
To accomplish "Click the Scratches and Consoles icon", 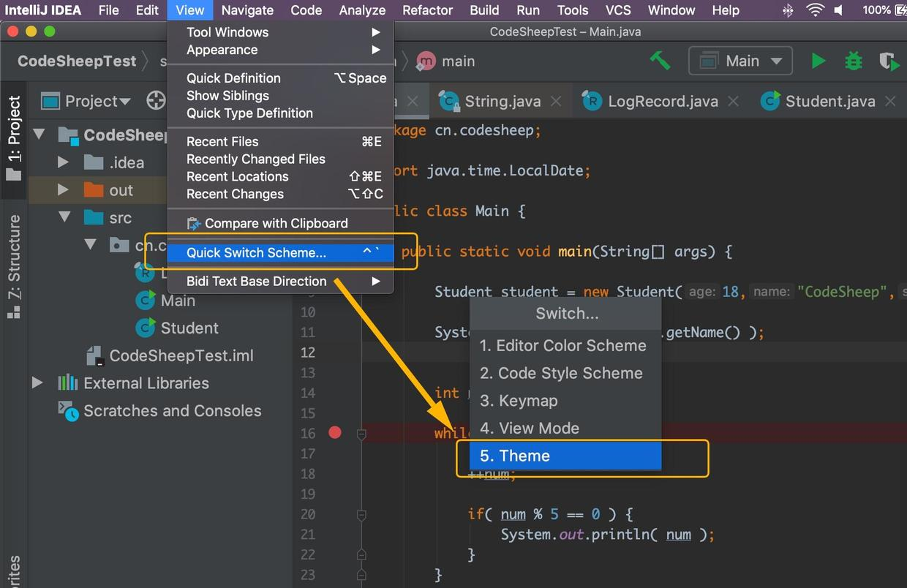I will click(68, 411).
